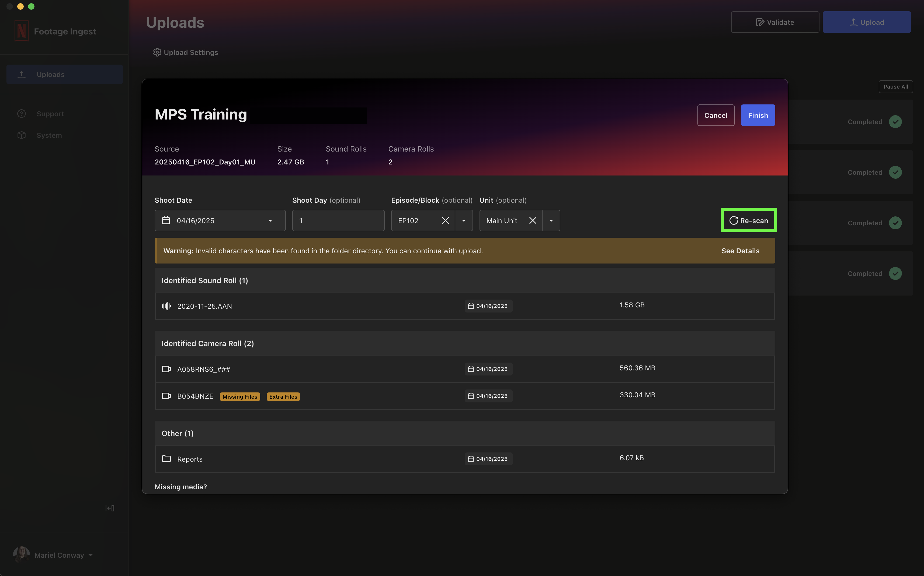Image resolution: width=924 pixels, height=576 pixels.
Task: Click the 1.58 GB size value
Action: pos(632,305)
